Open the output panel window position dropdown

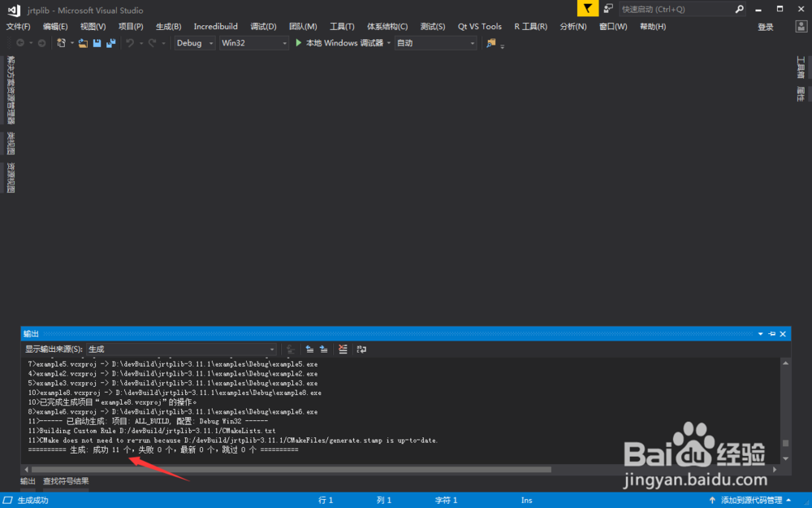760,334
